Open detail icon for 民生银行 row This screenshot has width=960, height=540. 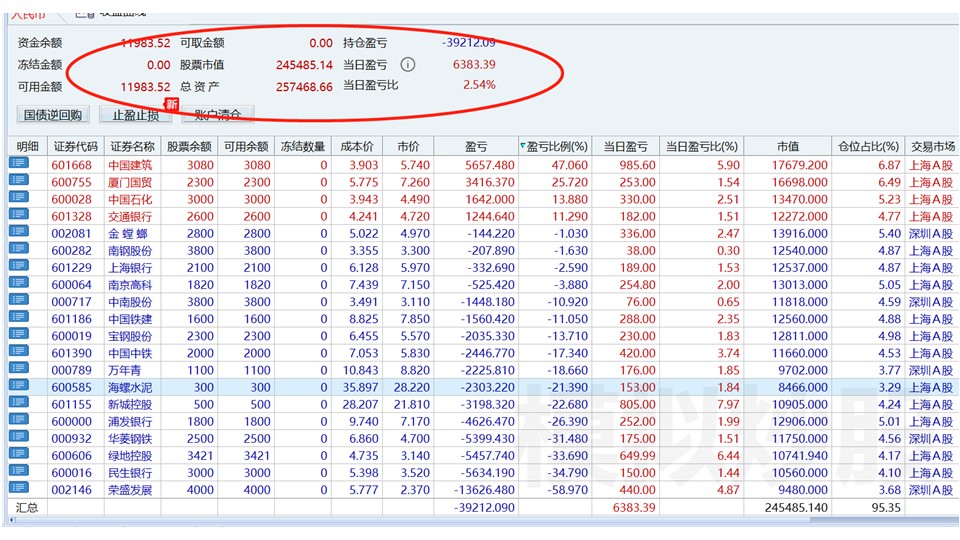coord(18,471)
